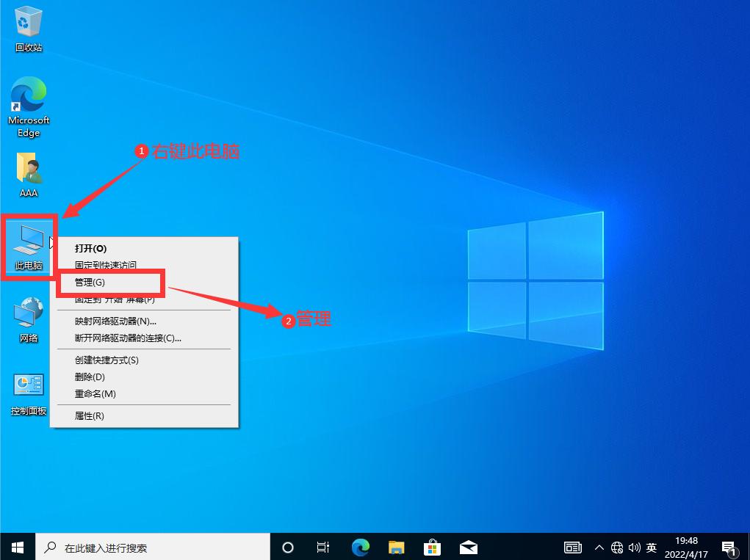Launch Microsoft Store from the taskbar

(x=433, y=547)
